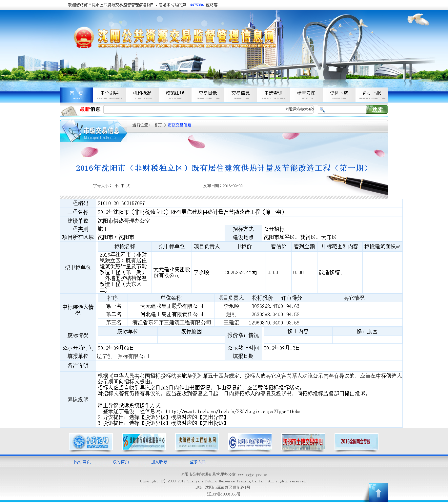This screenshot has width=448, height=503.
Task: Open the 登录入口 footer link
Action: [198, 462]
